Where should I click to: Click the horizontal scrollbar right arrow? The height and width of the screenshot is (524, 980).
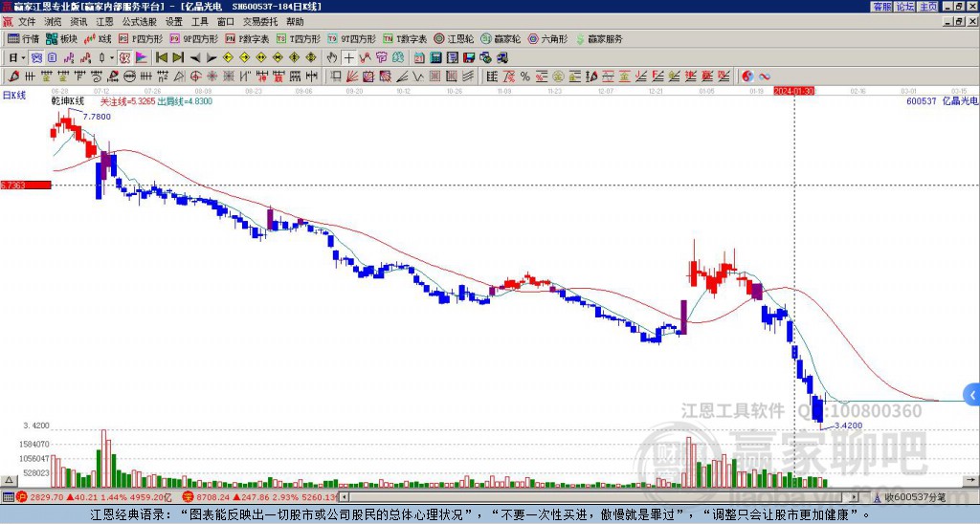point(854,497)
